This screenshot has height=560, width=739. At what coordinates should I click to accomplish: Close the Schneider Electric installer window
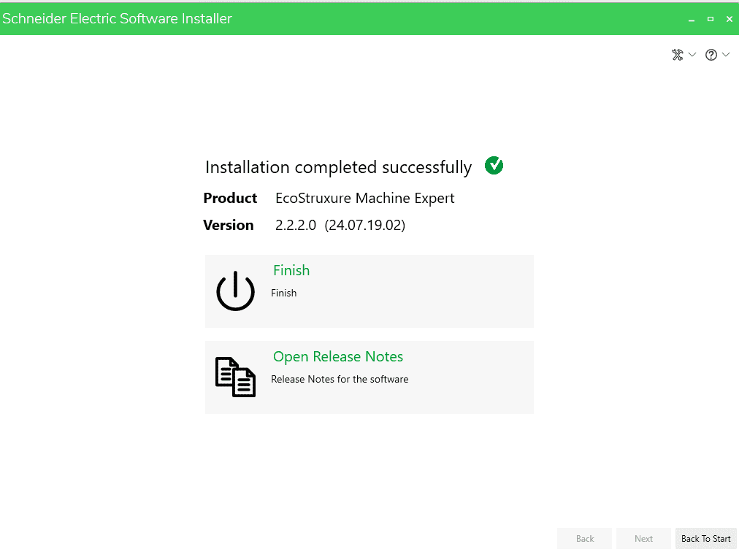(x=729, y=19)
